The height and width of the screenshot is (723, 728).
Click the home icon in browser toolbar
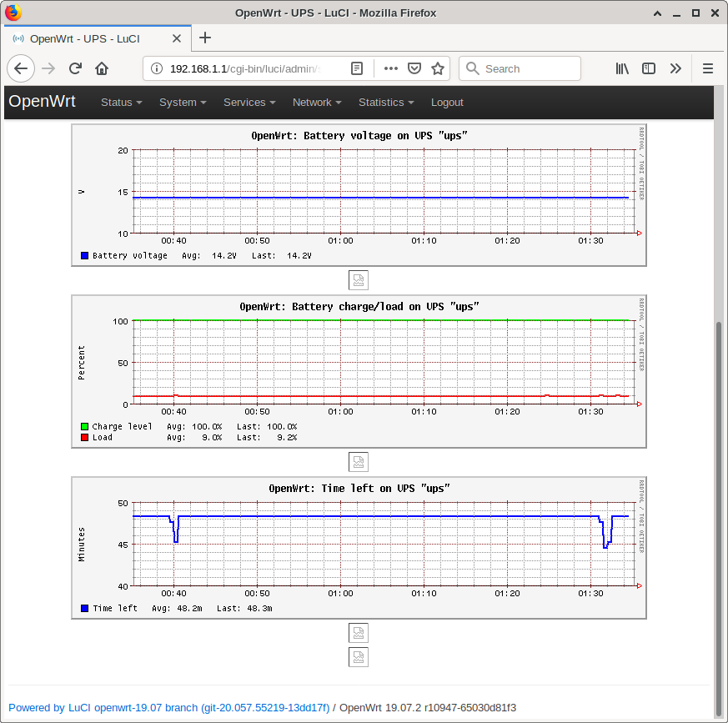tap(102, 68)
